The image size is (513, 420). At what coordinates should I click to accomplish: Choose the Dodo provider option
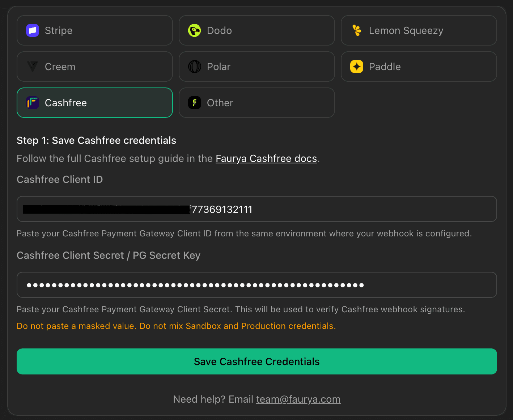257,30
